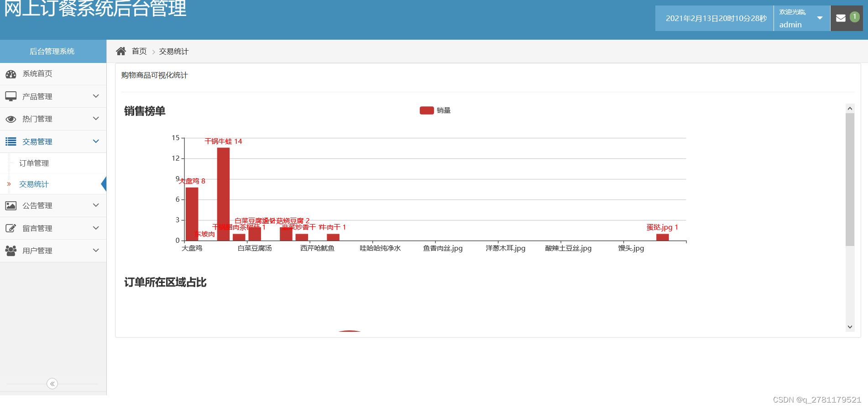
Task: Click the 后台管理系统 sidebar header
Action: coord(53,51)
